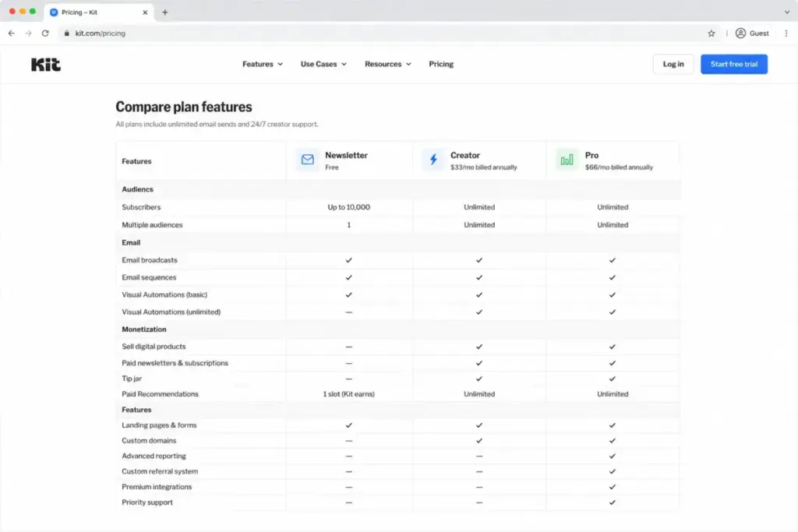Click the Pro plan bar chart icon
This screenshot has width=798, height=532.
click(567, 160)
